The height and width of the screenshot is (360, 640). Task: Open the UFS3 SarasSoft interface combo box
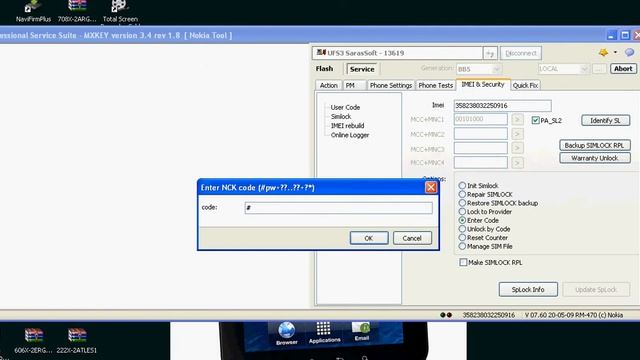(397, 53)
